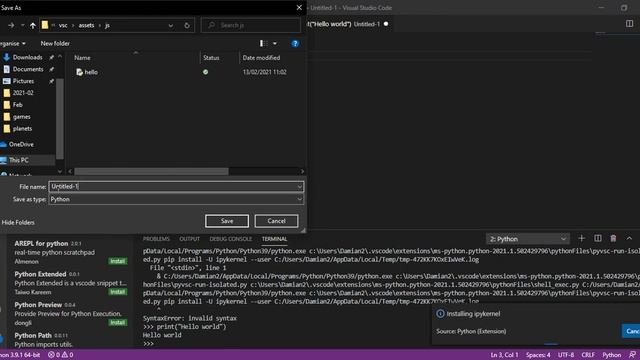The width and height of the screenshot is (640, 360).
Task: Click the horizontal scrollbar in the file list
Action: click(151, 171)
